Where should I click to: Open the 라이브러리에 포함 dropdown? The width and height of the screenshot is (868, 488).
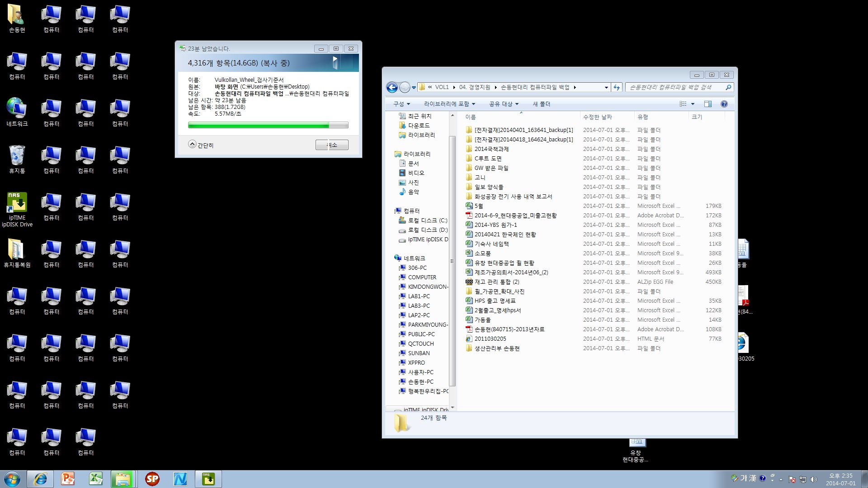(x=449, y=104)
